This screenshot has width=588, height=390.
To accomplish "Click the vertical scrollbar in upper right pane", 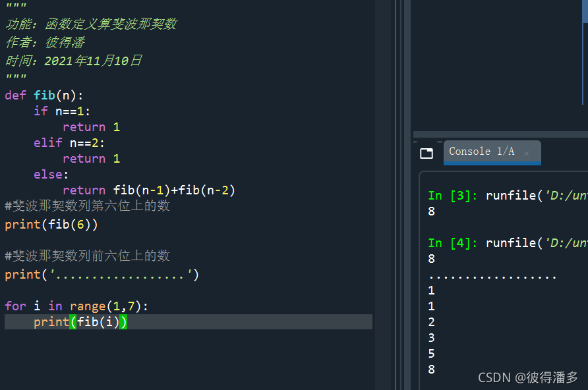I will tap(585, 59).
